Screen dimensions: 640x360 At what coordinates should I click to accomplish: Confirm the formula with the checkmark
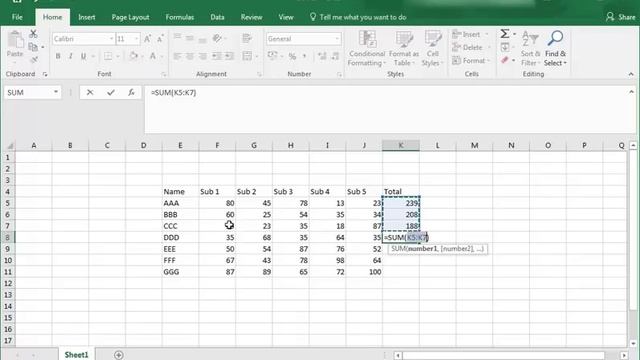(111, 93)
